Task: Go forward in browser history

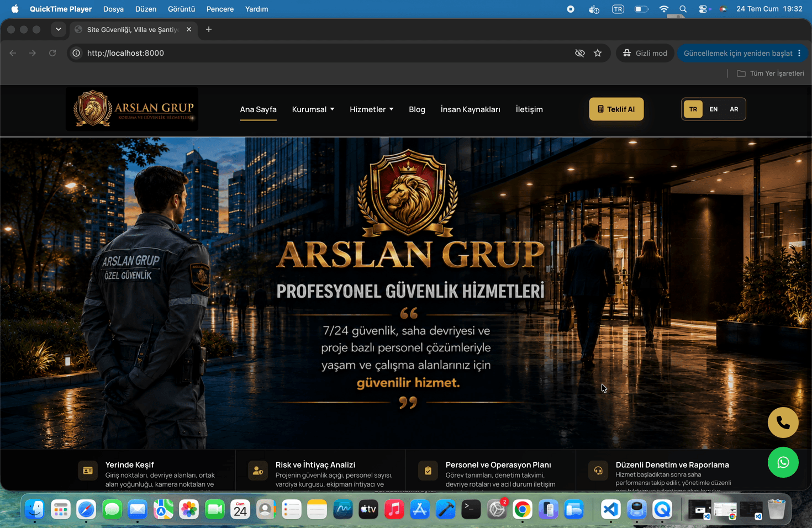Action: pyautogui.click(x=33, y=53)
